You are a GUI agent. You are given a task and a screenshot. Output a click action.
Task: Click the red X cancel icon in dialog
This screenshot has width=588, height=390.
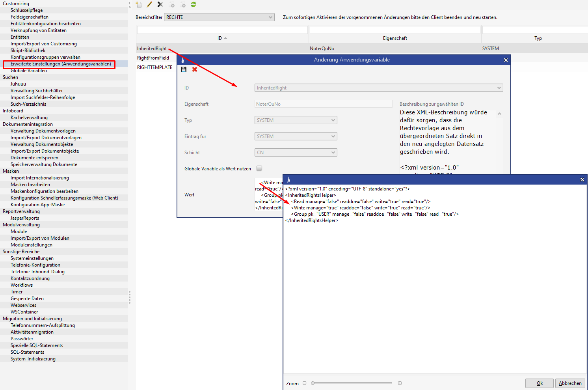[195, 69]
